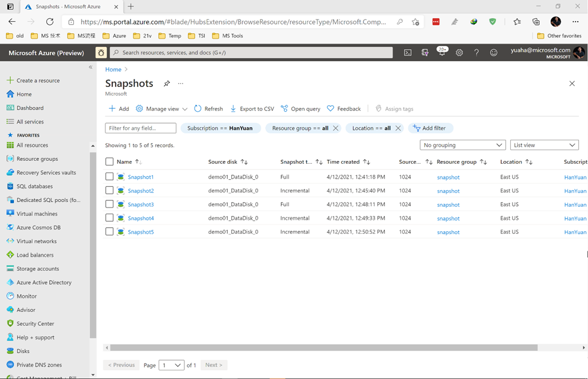Open the notifications bell icon
This screenshot has height=379, width=588.
442,53
